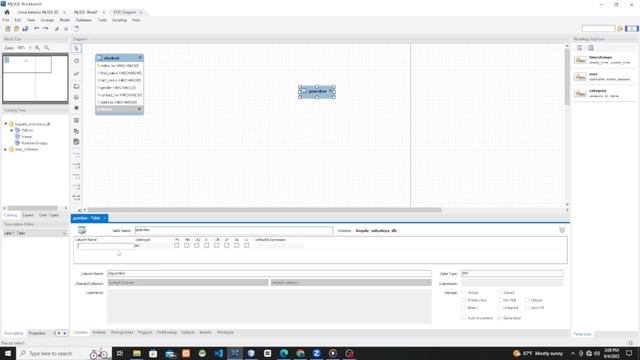Enable Primary Key storage checkbox
Viewport: 640px width, 360px height.
[464, 300]
